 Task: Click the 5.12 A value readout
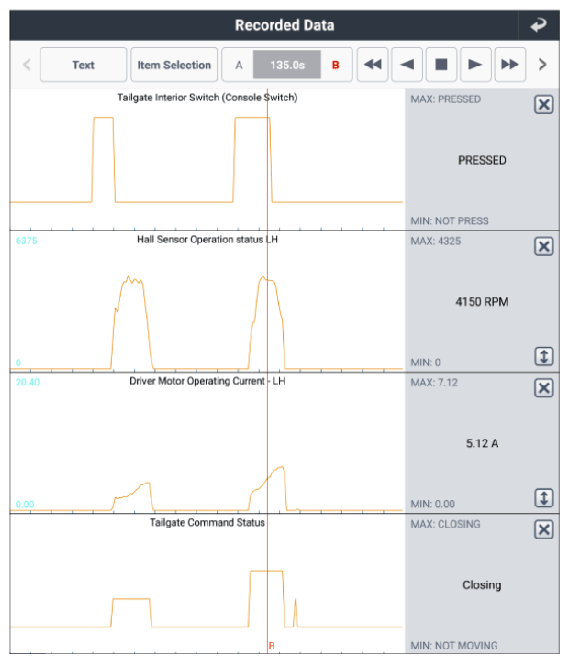click(482, 444)
